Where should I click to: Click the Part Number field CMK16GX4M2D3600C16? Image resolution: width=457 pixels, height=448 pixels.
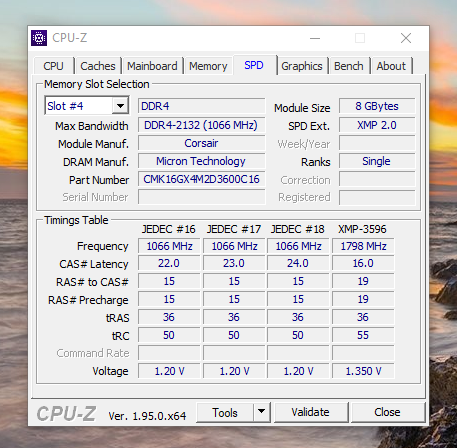click(201, 179)
